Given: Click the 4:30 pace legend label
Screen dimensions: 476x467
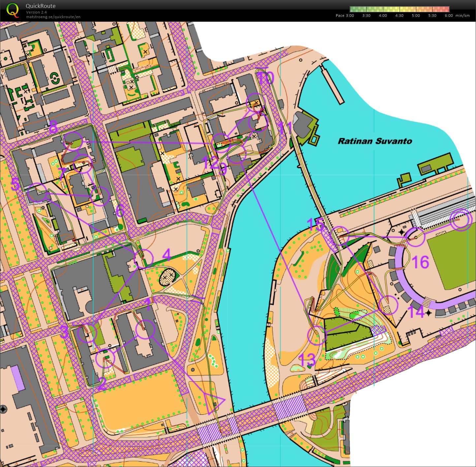Looking at the screenshot, I should (399, 16).
